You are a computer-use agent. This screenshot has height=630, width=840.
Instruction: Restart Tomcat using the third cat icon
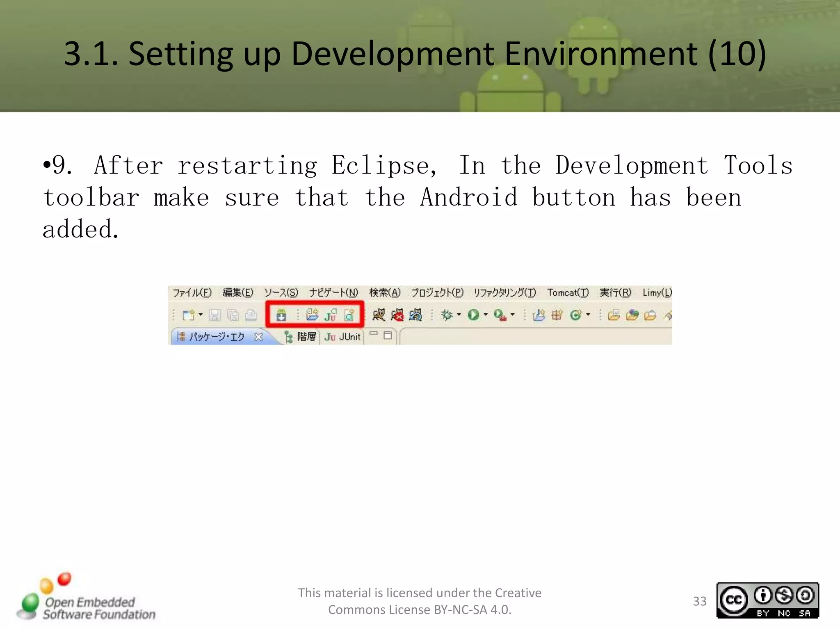click(415, 315)
